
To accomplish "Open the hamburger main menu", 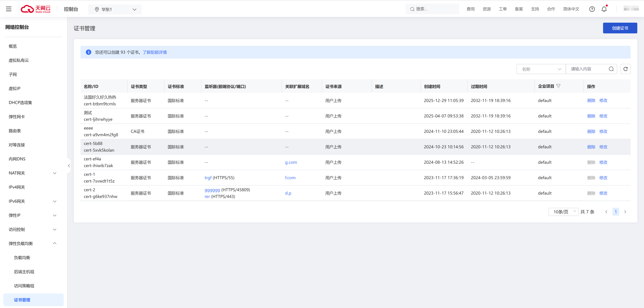I will point(9,9).
